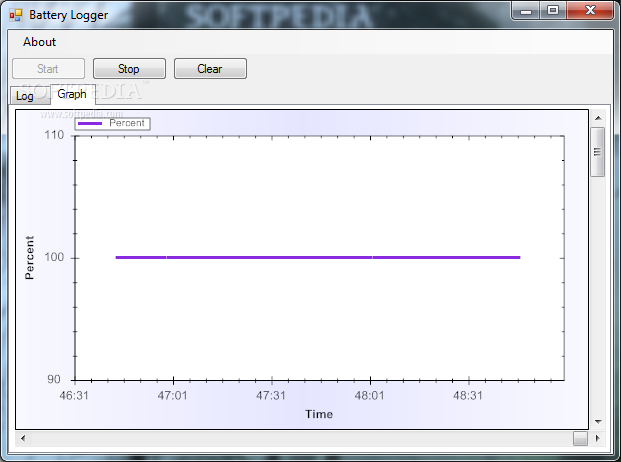
Task: Click the Percent legend entry
Action: point(112,124)
